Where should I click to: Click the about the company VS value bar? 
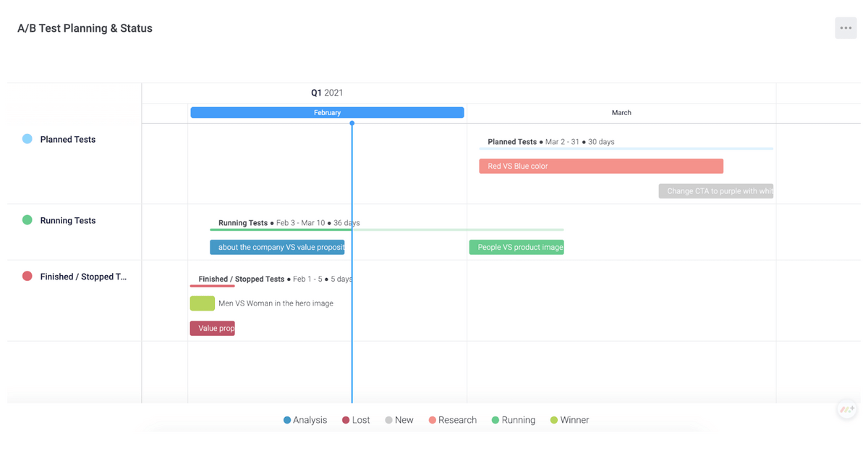[x=277, y=248]
